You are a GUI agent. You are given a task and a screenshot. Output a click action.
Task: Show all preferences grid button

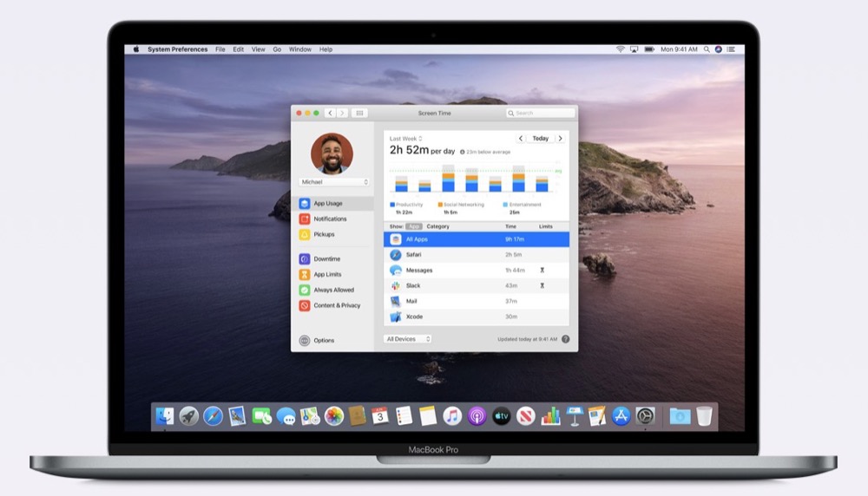359,113
